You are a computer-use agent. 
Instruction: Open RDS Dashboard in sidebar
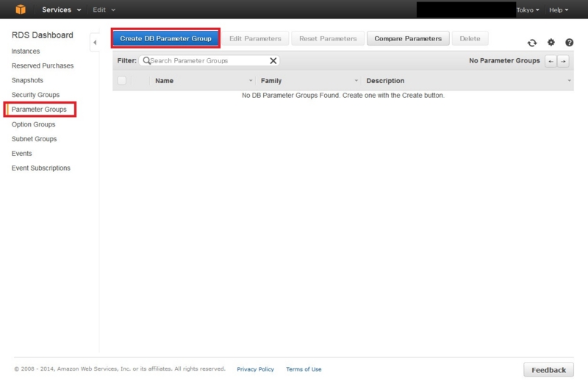coord(43,35)
